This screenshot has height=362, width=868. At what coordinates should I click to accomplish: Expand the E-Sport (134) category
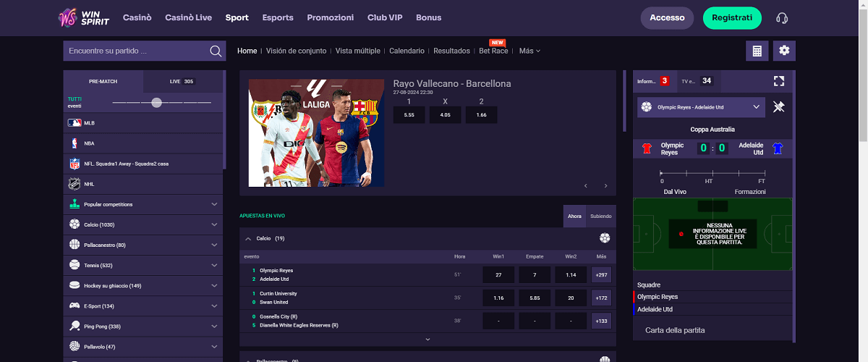214,306
